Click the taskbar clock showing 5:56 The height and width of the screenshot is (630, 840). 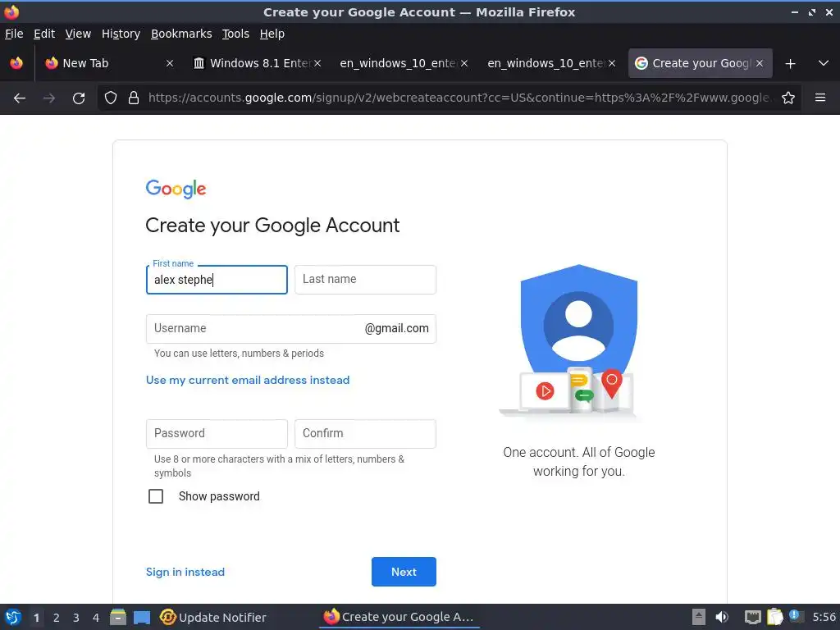824,617
